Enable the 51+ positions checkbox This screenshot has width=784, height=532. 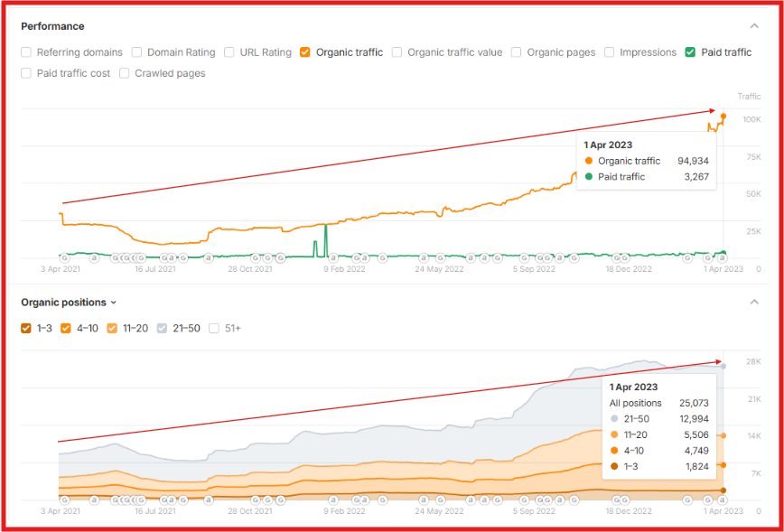[x=214, y=328]
